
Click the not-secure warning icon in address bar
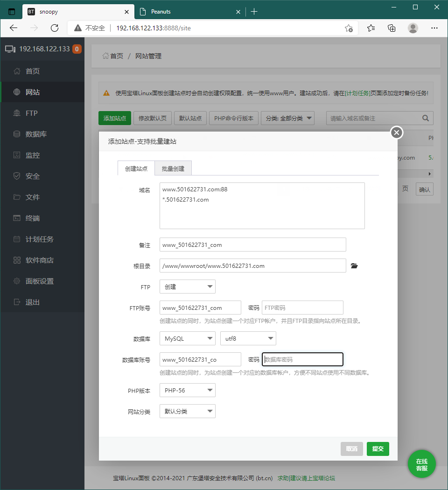pos(78,28)
